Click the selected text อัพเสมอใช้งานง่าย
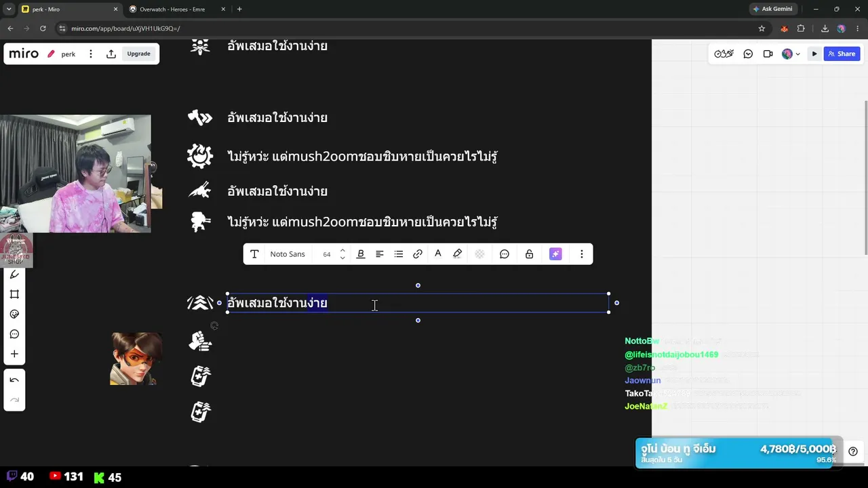 pyautogui.click(x=277, y=303)
